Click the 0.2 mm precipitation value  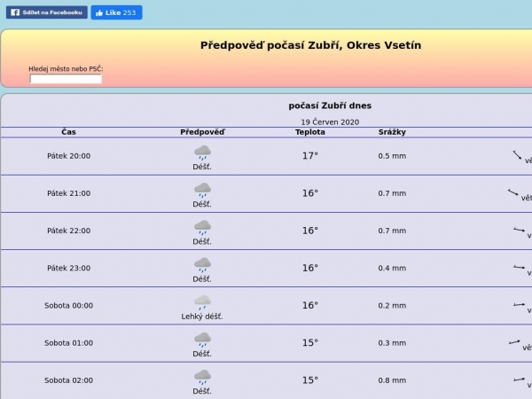(392, 305)
